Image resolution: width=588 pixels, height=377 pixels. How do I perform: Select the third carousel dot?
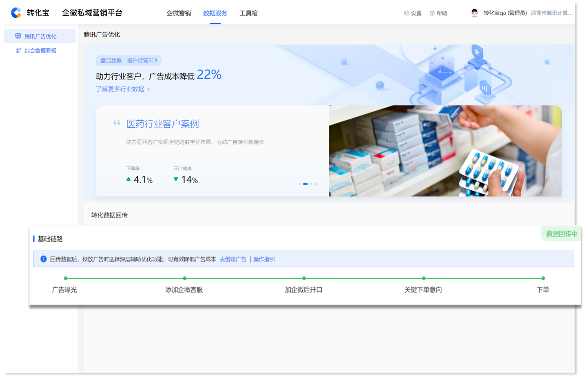pos(311,184)
